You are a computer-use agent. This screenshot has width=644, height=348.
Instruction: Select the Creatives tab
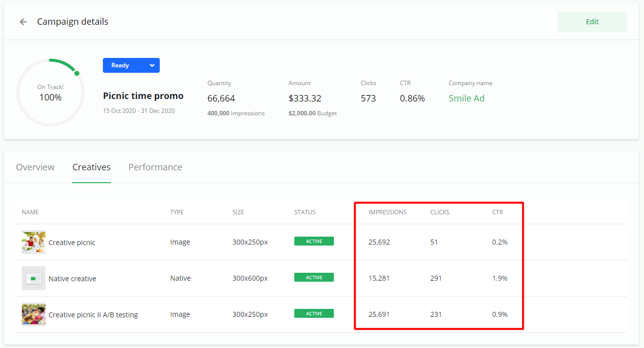pos(92,167)
